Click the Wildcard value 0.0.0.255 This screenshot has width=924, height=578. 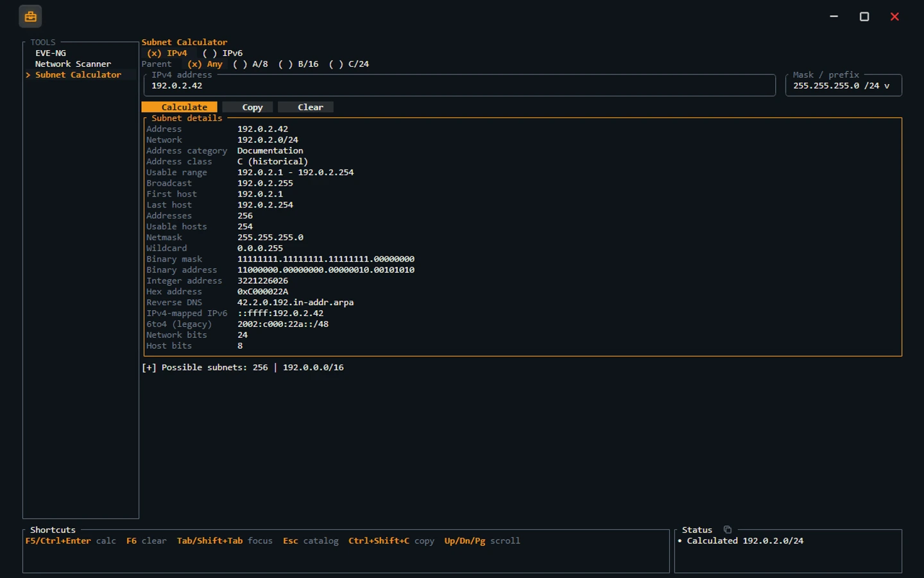(x=260, y=249)
